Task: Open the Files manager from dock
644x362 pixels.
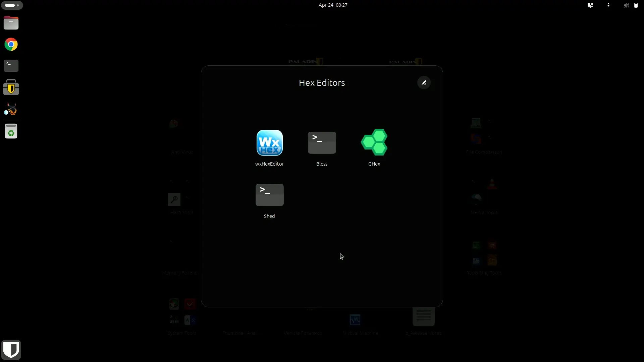Action: pos(11,23)
